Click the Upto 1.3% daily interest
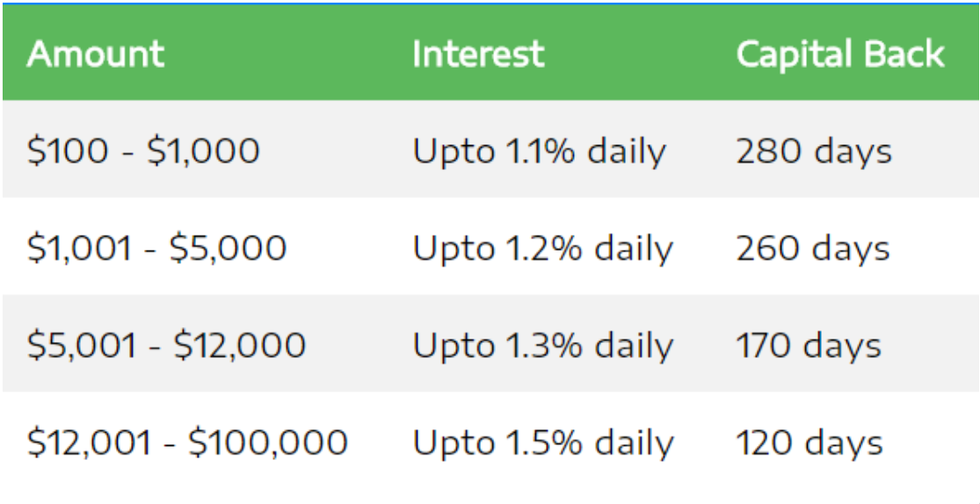 pos(542,345)
